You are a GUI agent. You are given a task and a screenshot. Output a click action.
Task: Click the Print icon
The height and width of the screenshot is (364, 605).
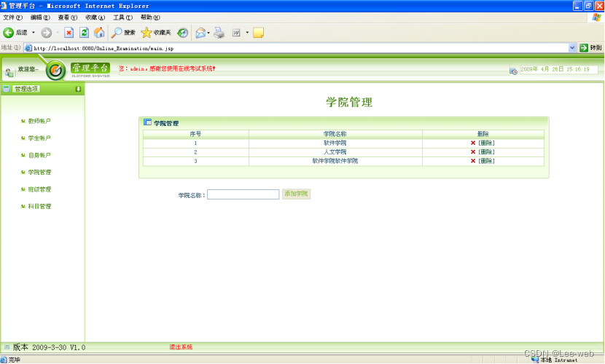click(x=219, y=33)
